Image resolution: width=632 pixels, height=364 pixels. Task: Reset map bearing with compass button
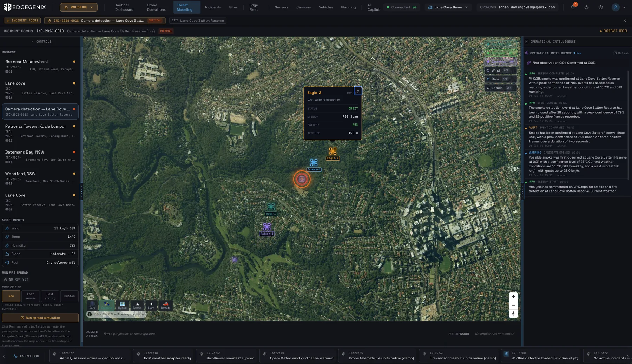(513, 314)
